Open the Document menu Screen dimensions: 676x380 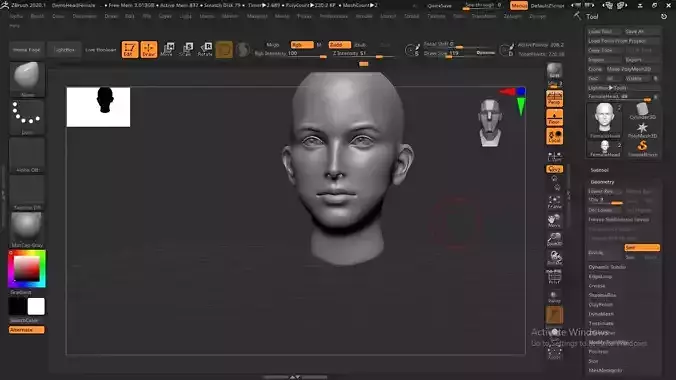click(x=84, y=16)
